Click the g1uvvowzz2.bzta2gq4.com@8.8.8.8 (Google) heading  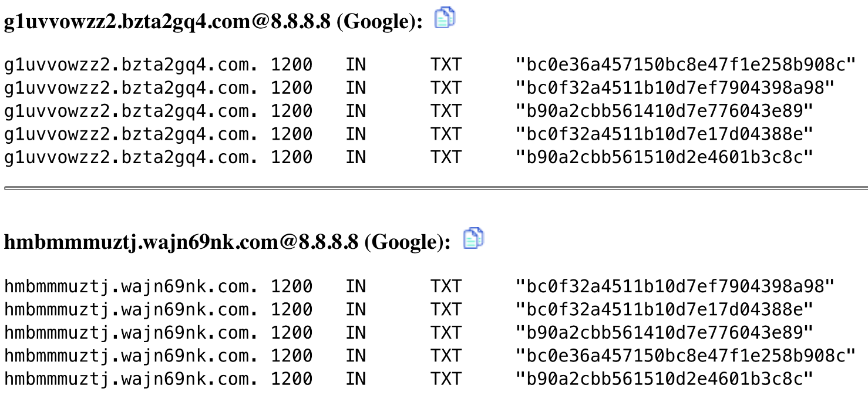tap(213, 22)
